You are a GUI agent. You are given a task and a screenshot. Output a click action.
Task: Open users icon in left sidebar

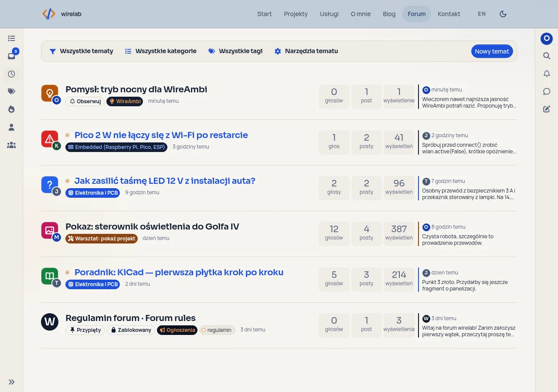click(11, 127)
